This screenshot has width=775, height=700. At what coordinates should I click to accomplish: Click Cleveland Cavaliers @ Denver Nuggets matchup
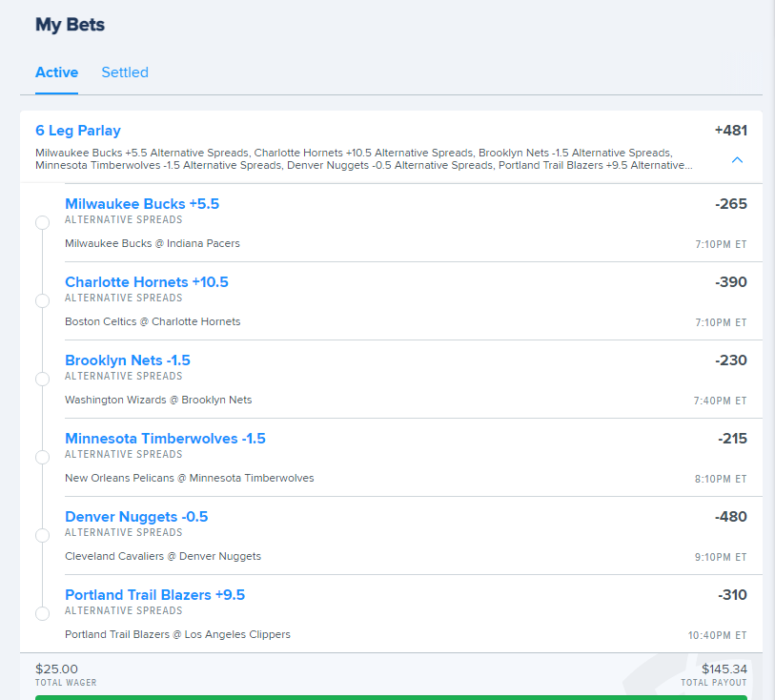click(x=163, y=556)
